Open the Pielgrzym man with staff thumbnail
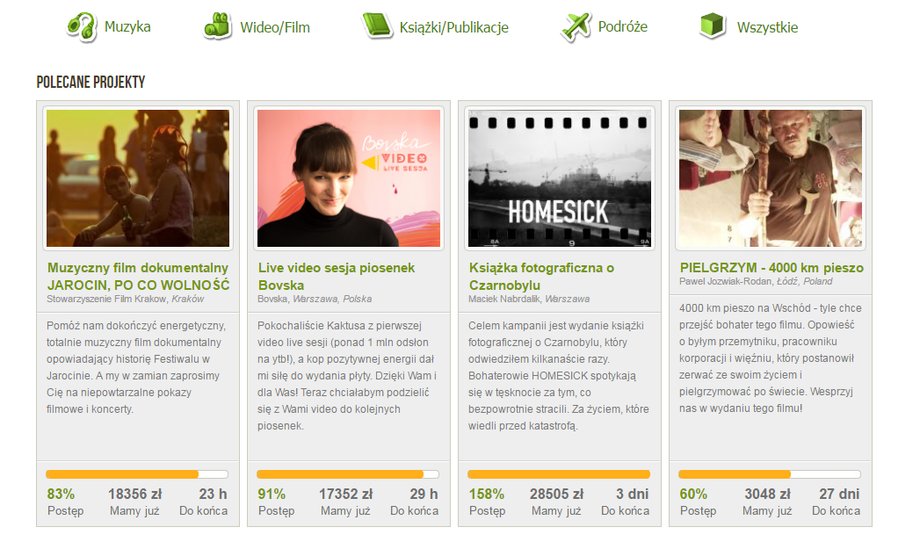Image resolution: width=920 pixels, height=549 pixels. click(x=770, y=178)
